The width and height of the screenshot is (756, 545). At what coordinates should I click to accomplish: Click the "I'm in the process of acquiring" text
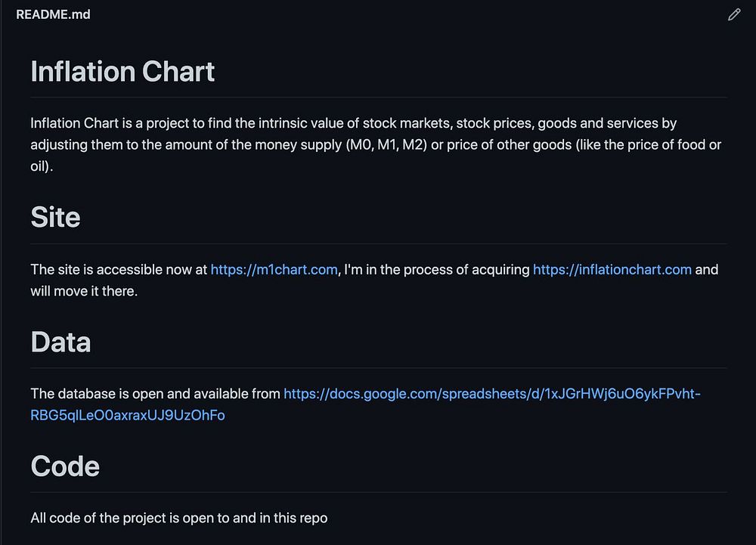pos(436,270)
